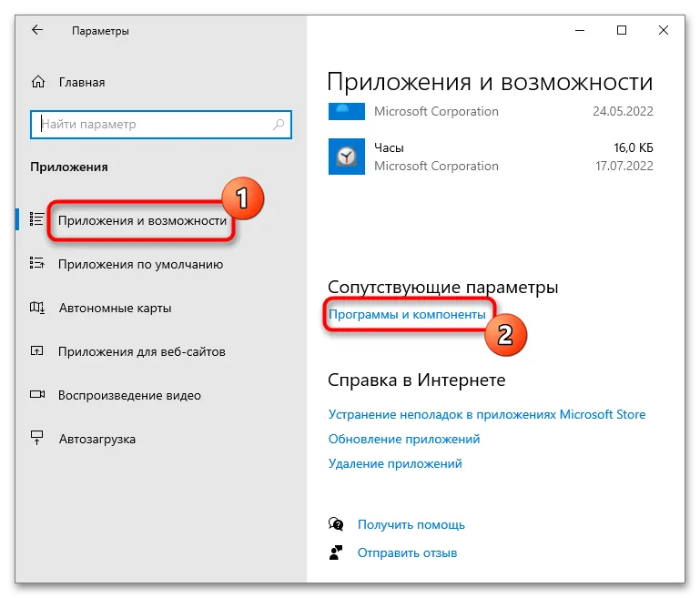Click the Приложения и возможности list icon
This screenshot has width=700, height=598.
37,219
